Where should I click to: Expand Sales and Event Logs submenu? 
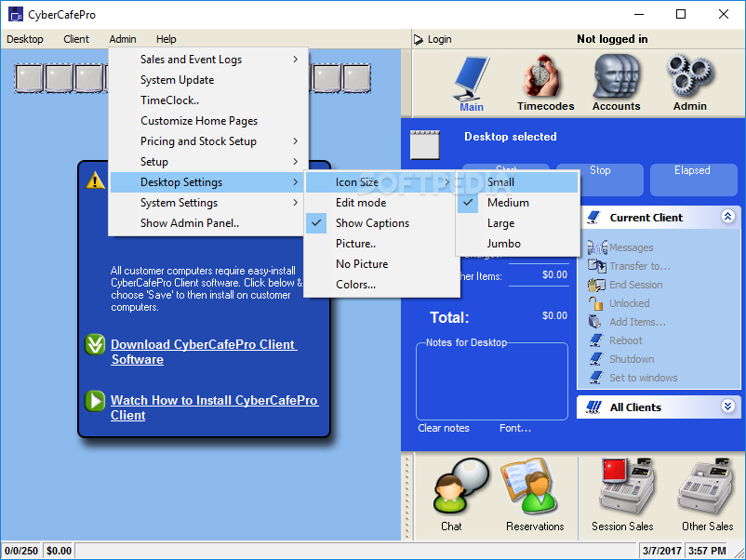point(206,60)
